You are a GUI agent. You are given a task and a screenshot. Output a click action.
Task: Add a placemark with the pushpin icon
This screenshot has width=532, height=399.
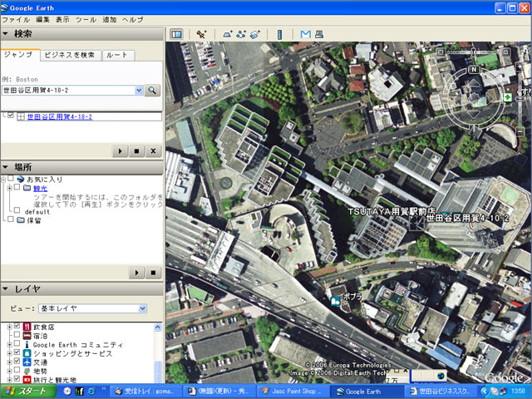point(201,34)
